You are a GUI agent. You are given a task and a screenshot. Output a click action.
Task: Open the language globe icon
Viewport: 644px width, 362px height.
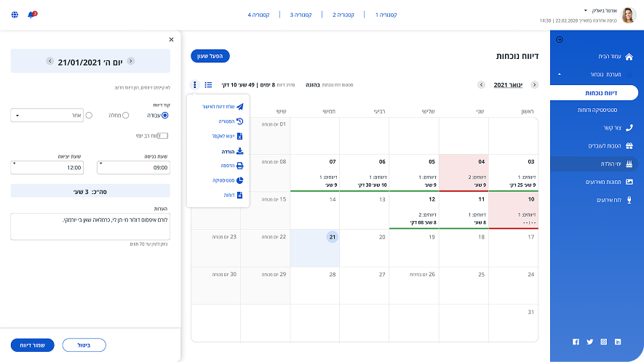click(15, 15)
